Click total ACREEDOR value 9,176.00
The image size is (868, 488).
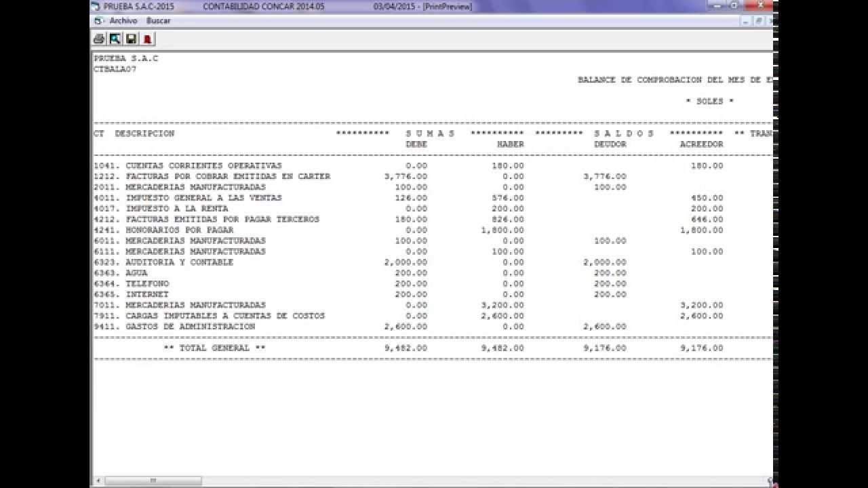pos(702,348)
